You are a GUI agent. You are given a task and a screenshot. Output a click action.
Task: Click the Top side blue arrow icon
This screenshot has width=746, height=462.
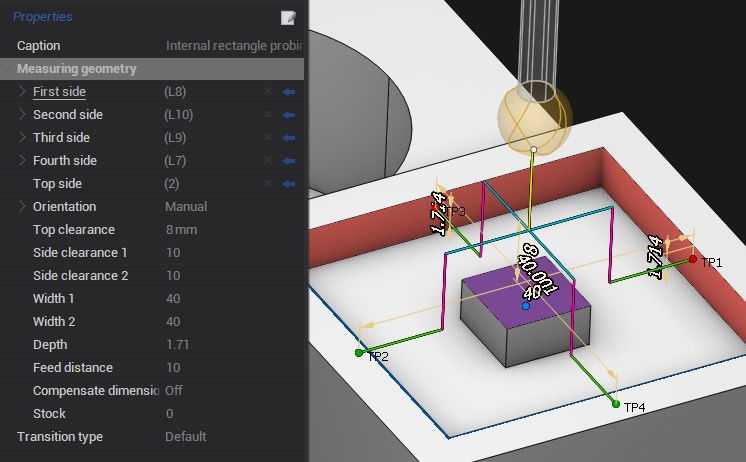[289, 184]
